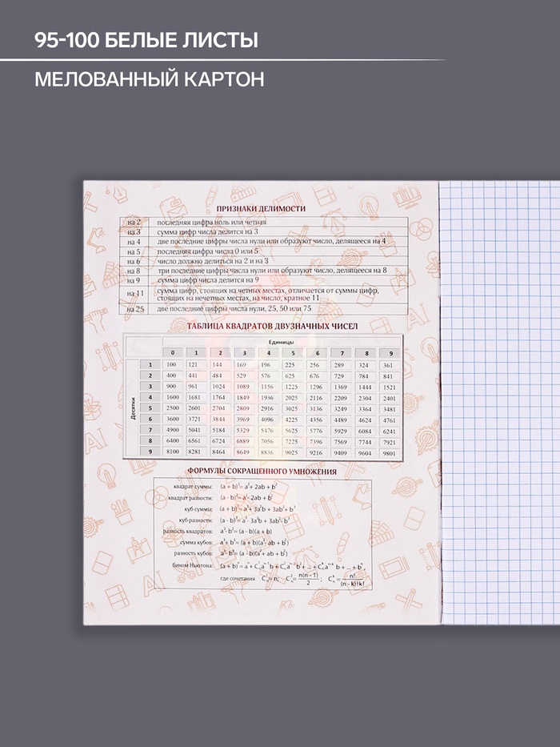Click the Десятки row header '5'

150,408
